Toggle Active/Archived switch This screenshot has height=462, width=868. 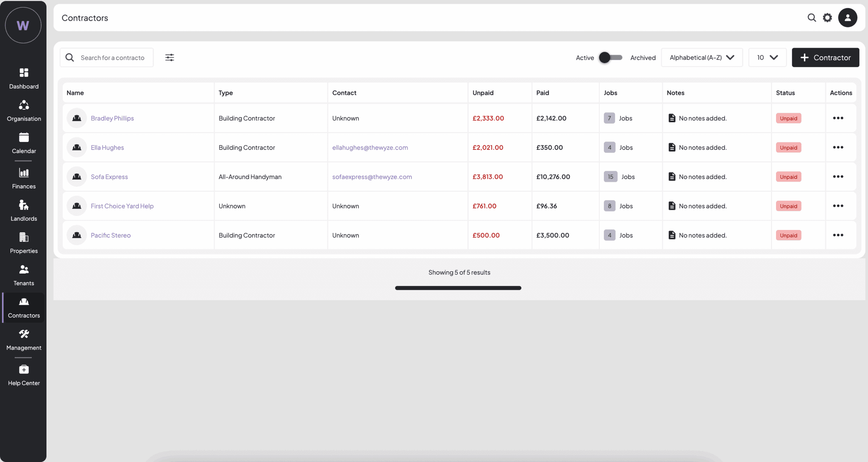[x=610, y=58]
